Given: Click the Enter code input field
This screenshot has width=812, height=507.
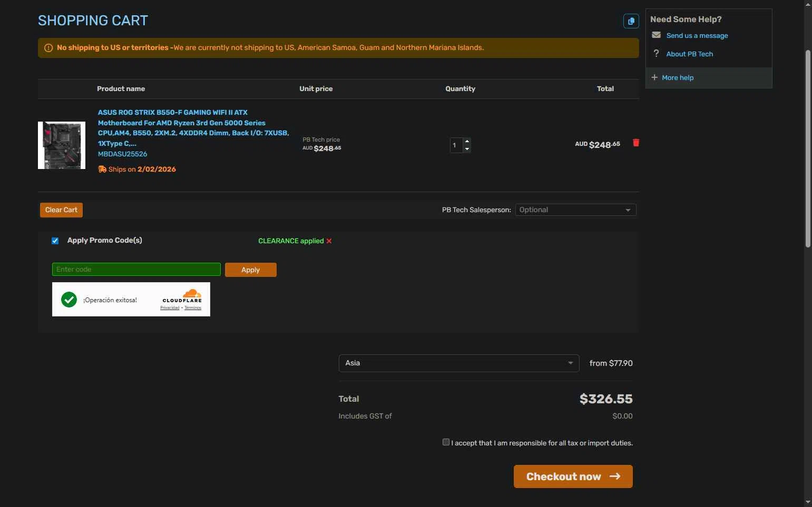Looking at the screenshot, I should (136, 269).
